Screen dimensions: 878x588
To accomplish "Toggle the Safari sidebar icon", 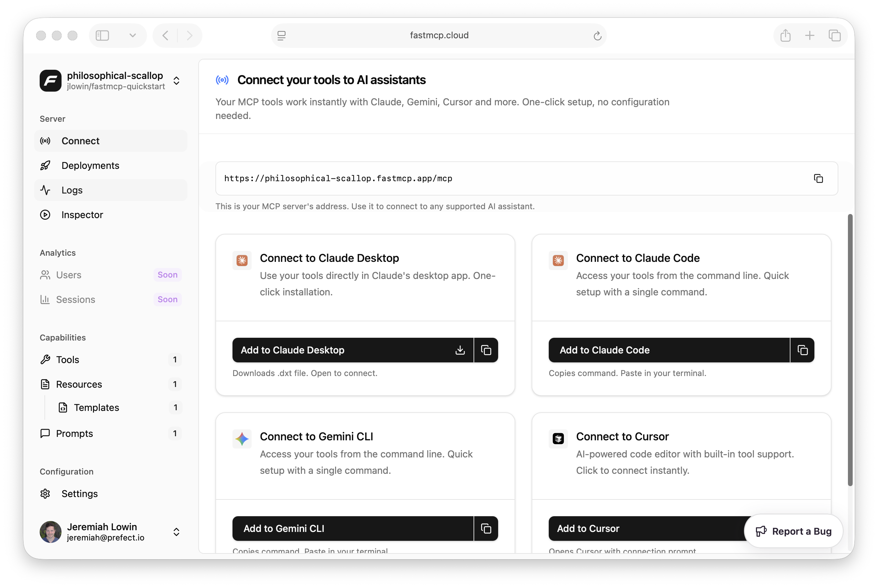I will pyautogui.click(x=102, y=35).
